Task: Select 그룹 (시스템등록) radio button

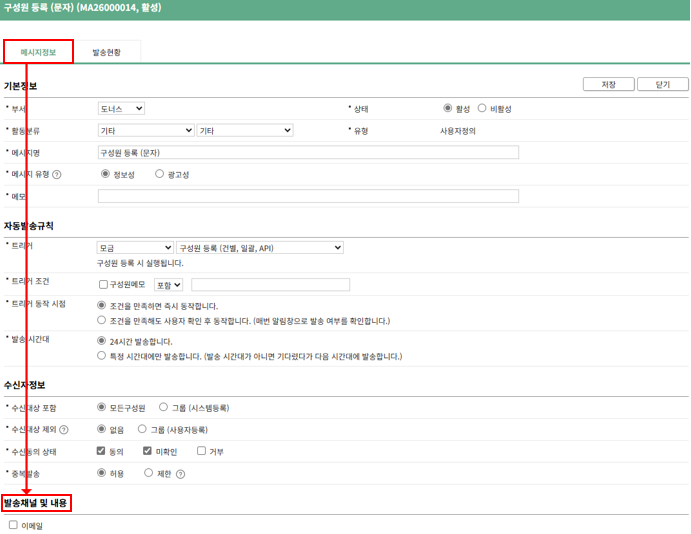Action: (163, 407)
